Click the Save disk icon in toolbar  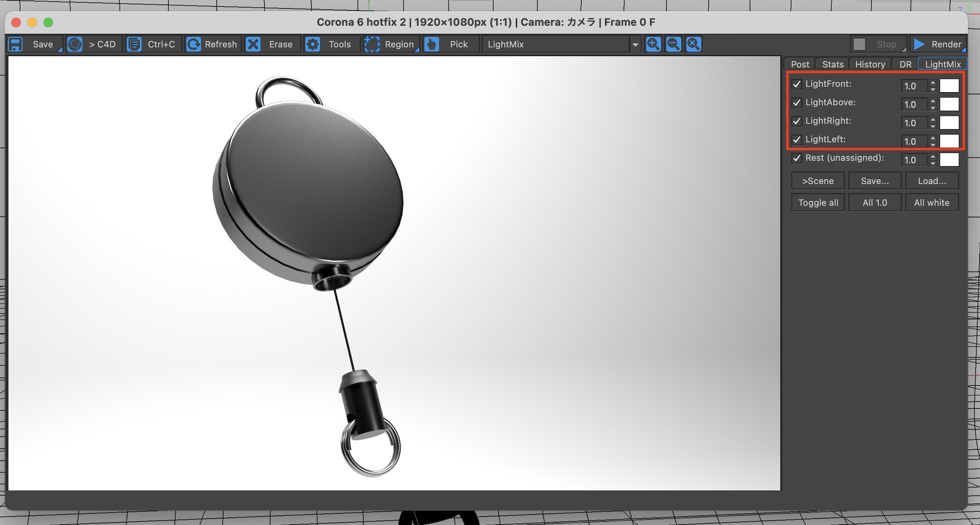(16, 44)
